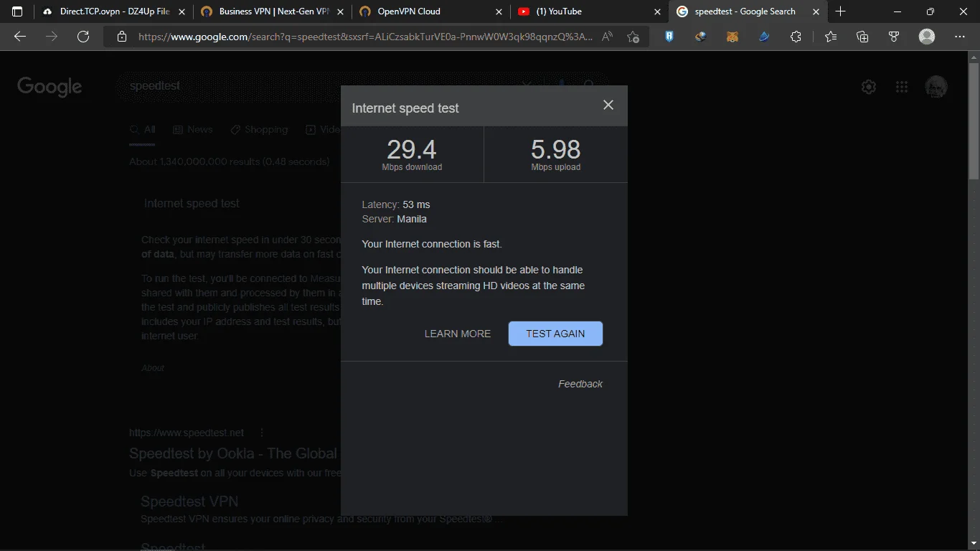
Task: Click the blue pen extension icon
Action: (764, 37)
